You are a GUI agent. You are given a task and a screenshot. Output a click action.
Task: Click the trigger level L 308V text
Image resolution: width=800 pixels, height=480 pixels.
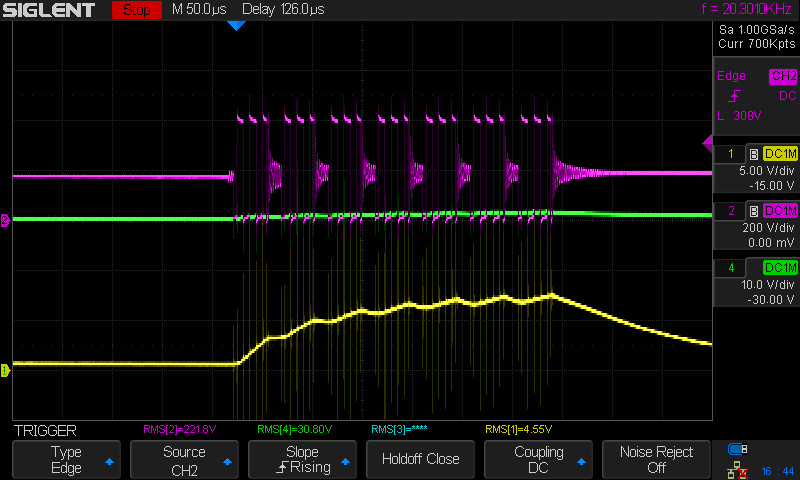point(739,116)
